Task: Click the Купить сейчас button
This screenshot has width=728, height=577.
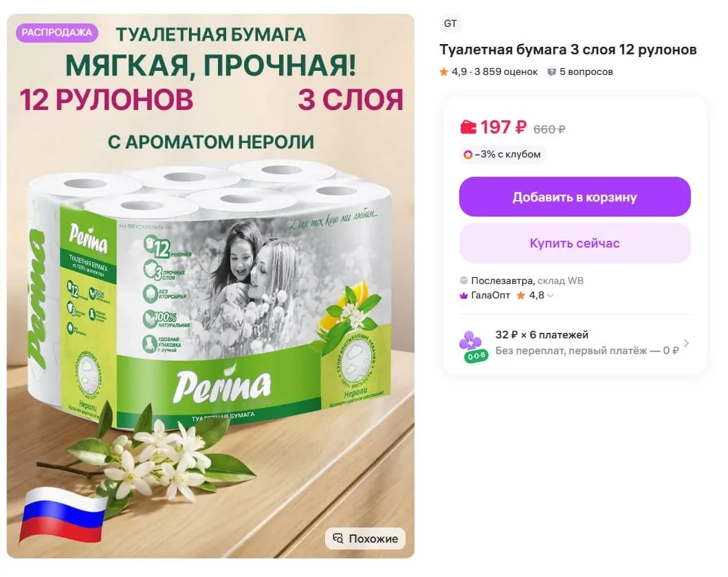Action: (x=575, y=243)
